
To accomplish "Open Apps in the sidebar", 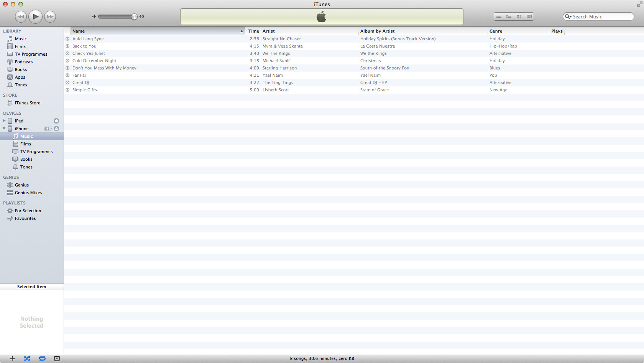I will [x=20, y=77].
